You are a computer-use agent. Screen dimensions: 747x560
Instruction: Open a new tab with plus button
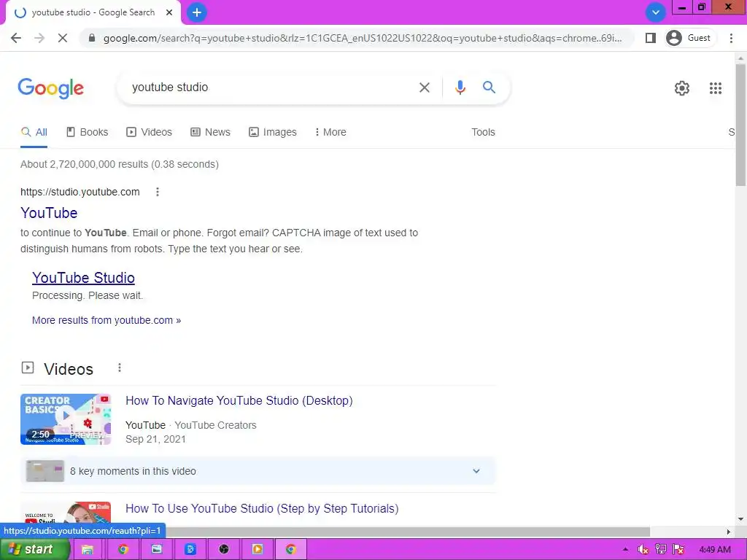click(197, 12)
